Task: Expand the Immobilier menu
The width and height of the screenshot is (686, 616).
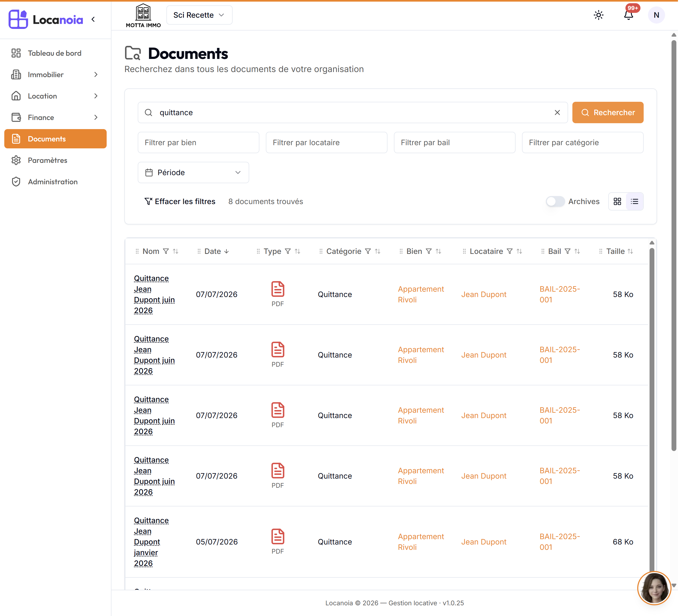Action: click(55, 75)
